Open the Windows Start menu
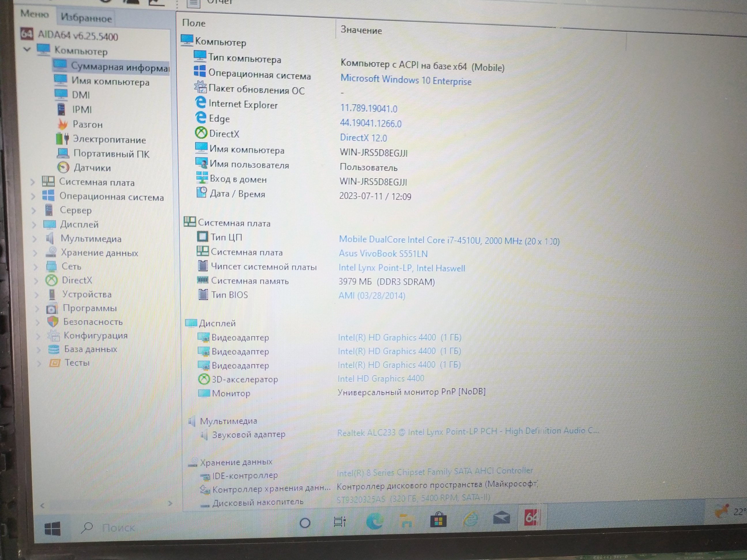747x560 pixels. pos(53,529)
